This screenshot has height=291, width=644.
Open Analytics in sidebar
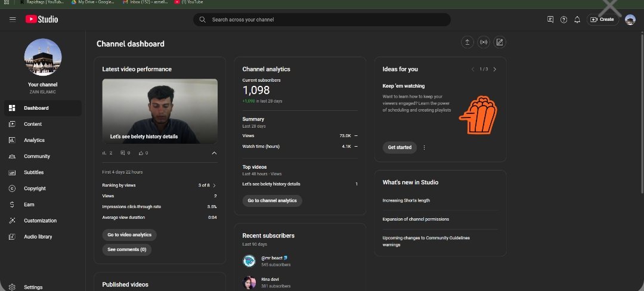pyautogui.click(x=43, y=140)
